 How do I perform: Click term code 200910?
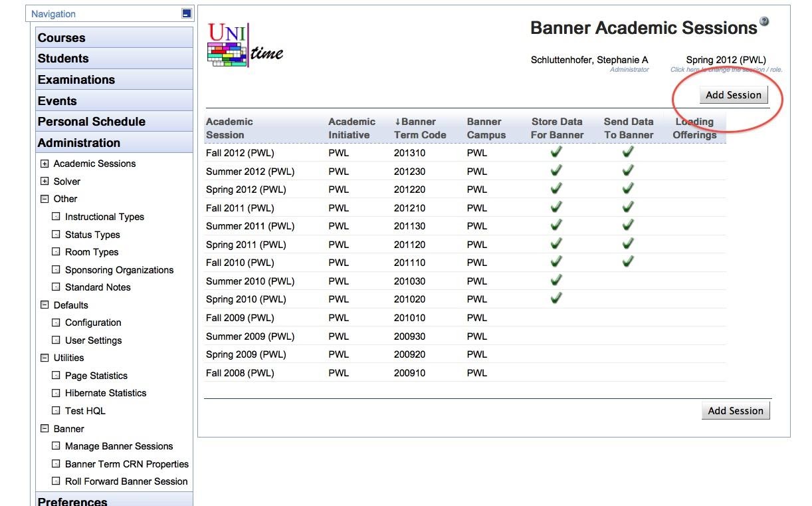pyautogui.click(x=409, y=373)
